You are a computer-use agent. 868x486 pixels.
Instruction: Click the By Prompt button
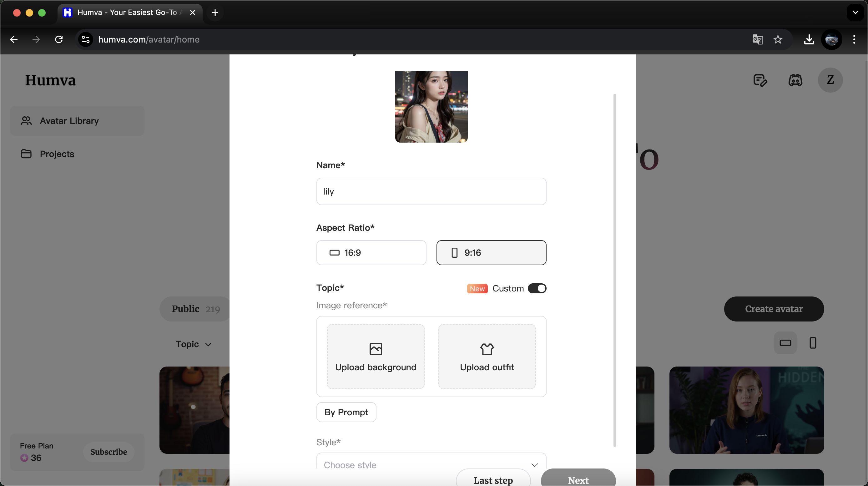coord(346,412)
